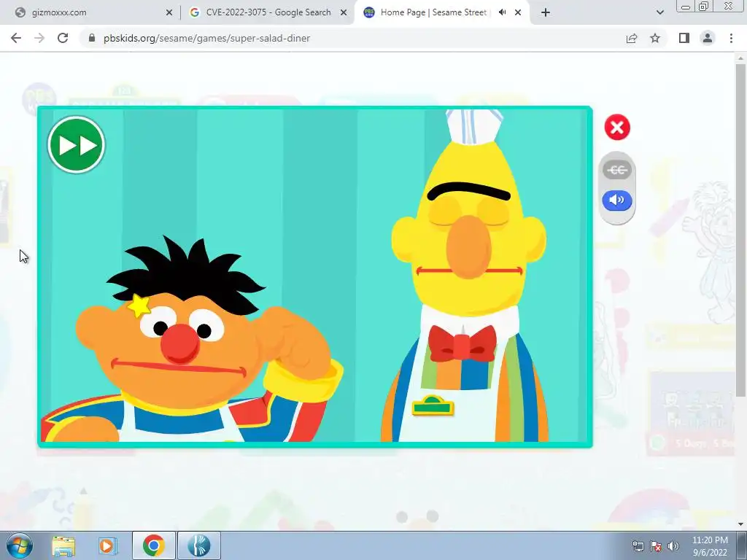The image size is (747, 560).
Task: Open the Action Center flag icon
Action: 656,546
